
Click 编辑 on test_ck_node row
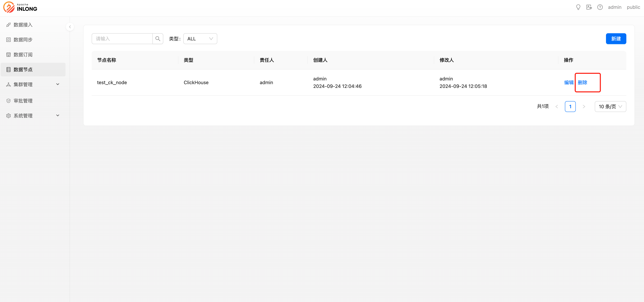click(x=569, y=82)
